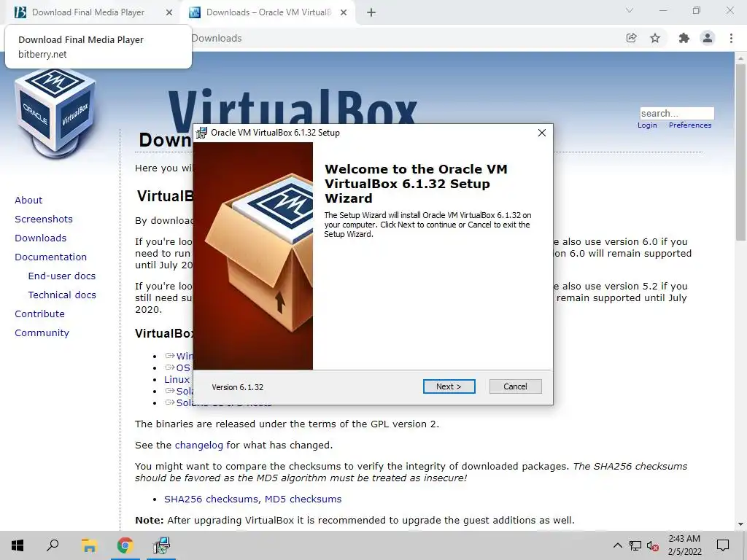The height and width of the screenshot is (560, 747).
Task: Switch to Download Final Media Player tab
Action: 88,12
